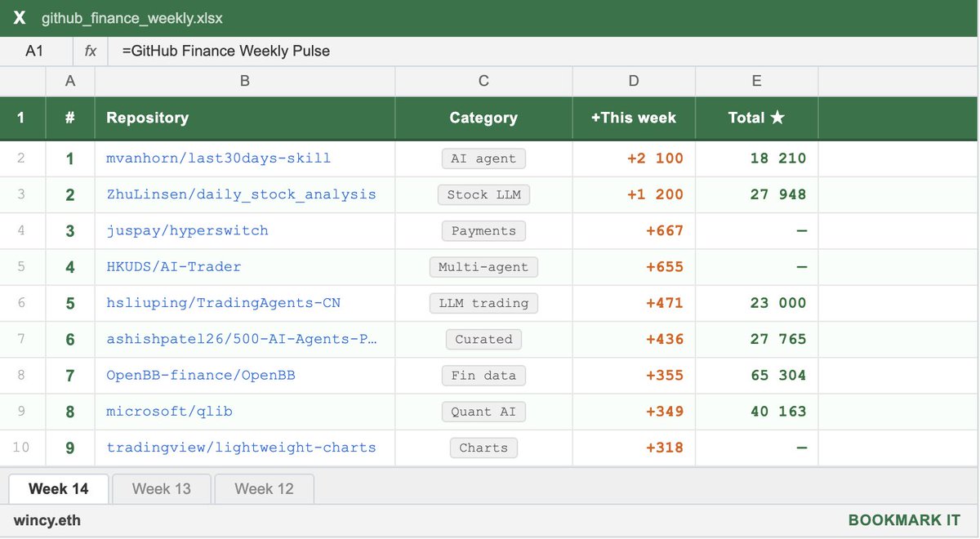Click the Category header cell
The image size is (980, 539).
tap(483, 118)
